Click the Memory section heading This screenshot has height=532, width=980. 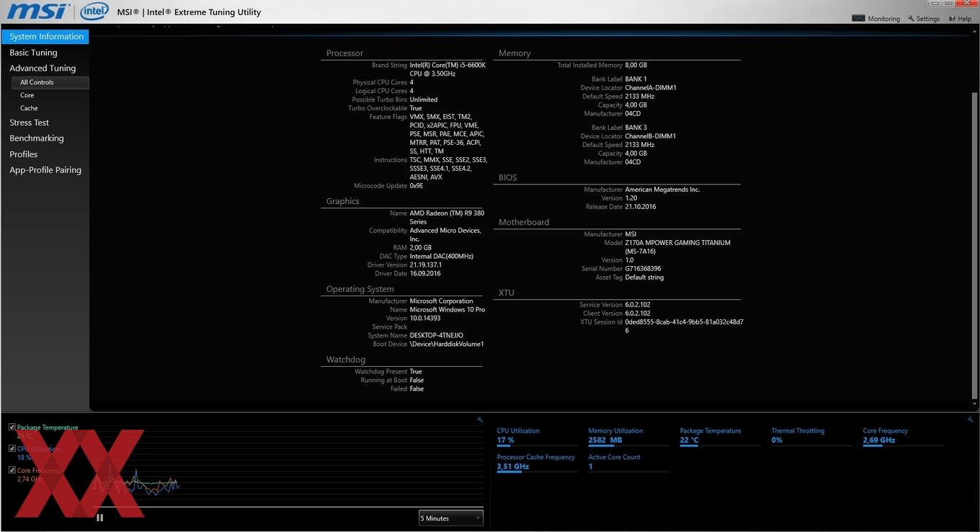click(x=514, y=53)
